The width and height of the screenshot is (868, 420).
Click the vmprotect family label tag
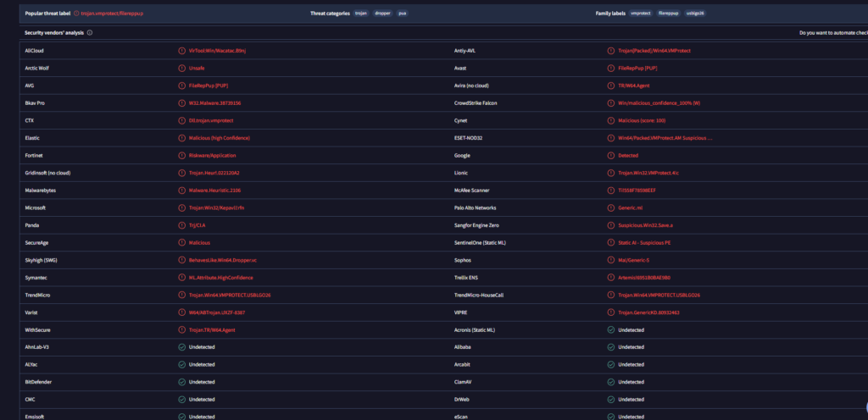[x=641, y=14]
